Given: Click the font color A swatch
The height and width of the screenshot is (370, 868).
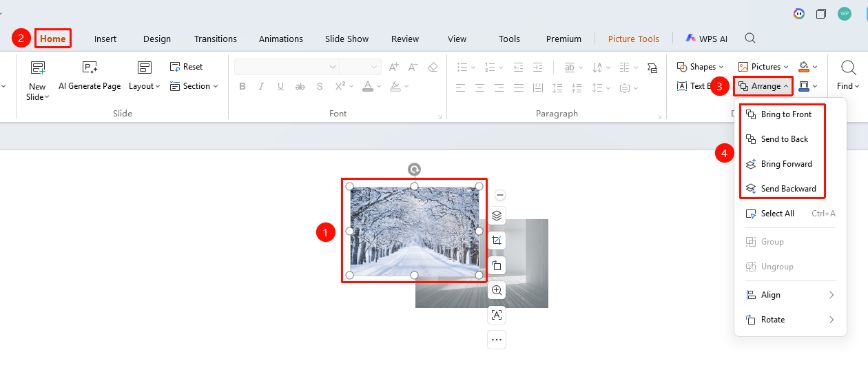Looking at the screenshot, I should pos(368,86).
